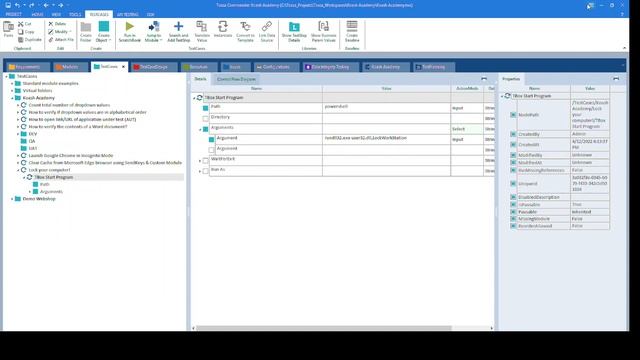
Task: Click the Delete icon in the Edit group
Action: pyautogui.click(x=51, y=24)
